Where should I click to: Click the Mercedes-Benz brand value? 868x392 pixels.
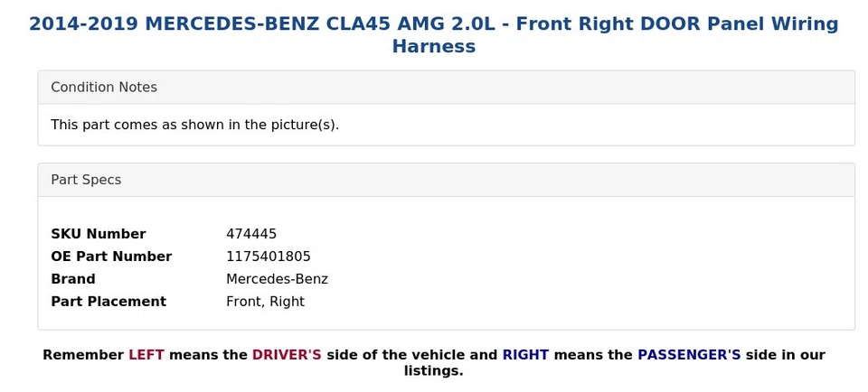click(x=277, y=279)
